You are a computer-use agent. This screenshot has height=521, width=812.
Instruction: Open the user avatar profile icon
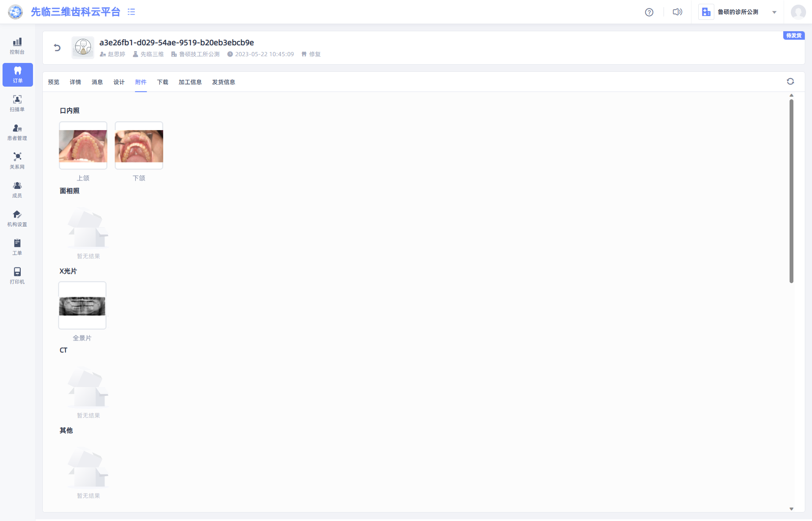coord(798,12)
